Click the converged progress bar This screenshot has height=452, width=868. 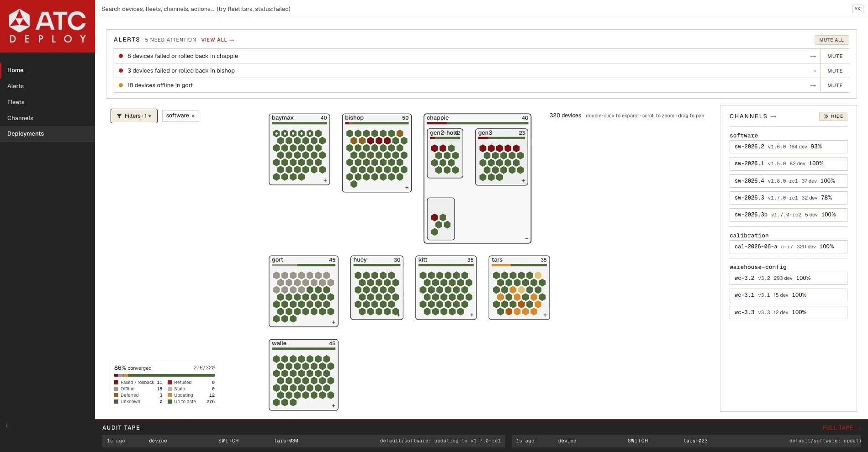pyautogui.click(x=164, y=375)
